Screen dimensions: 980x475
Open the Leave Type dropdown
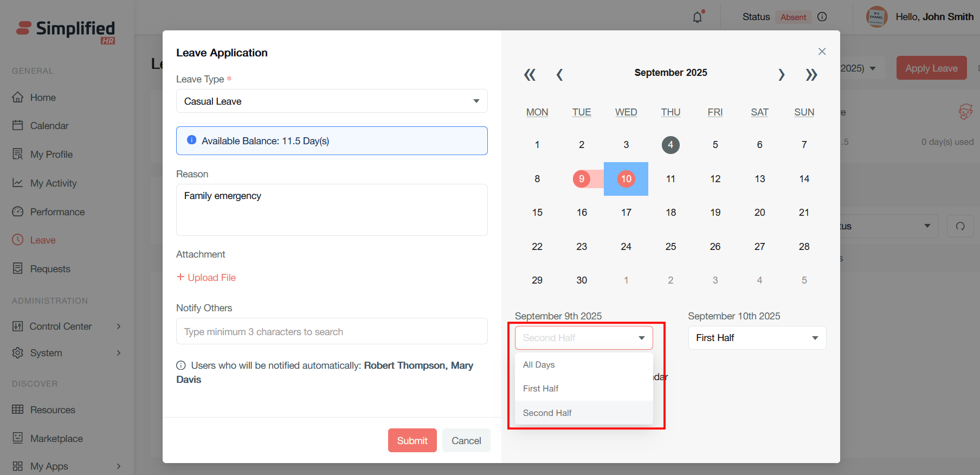(332, 101)
